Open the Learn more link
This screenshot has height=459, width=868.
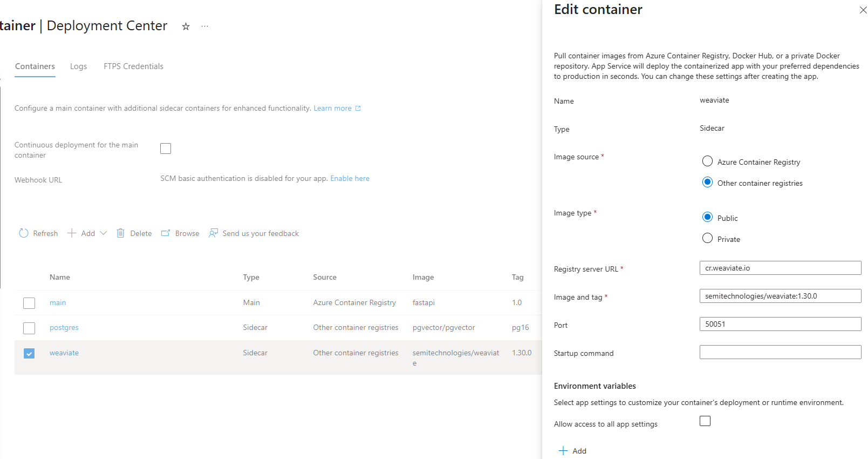[x=332, y=109]
